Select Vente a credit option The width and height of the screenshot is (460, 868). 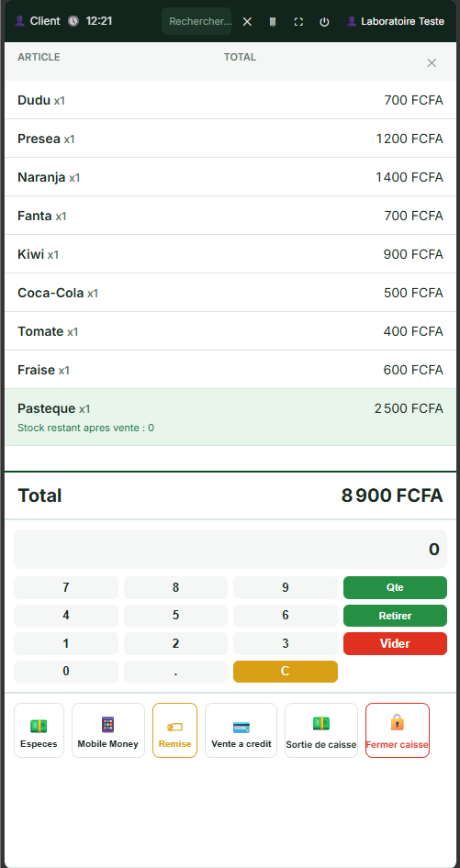tap(241, 730)
